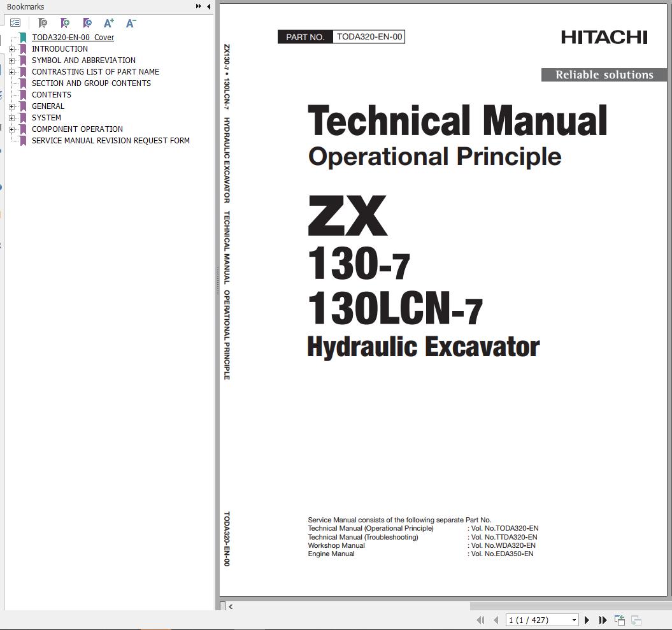This screenshot has width=672, height=630.
Task: Click the bookmark icon beside SYSTEM
Action: click(23, 117)
